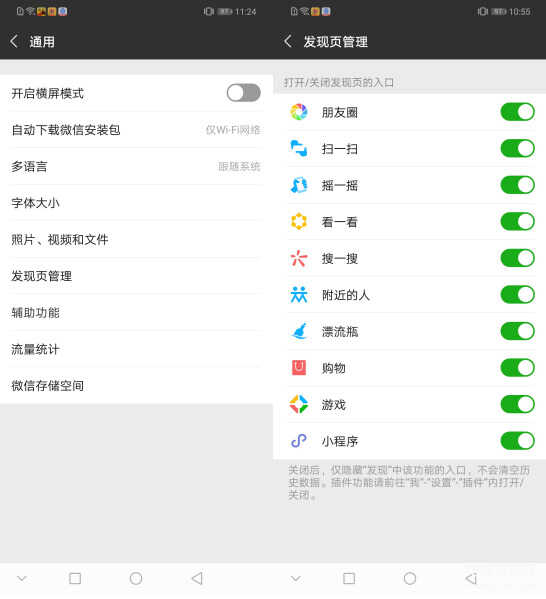The image size is (546, 599).
Task: Tap right screen circle home button
Action: [410, 578]
